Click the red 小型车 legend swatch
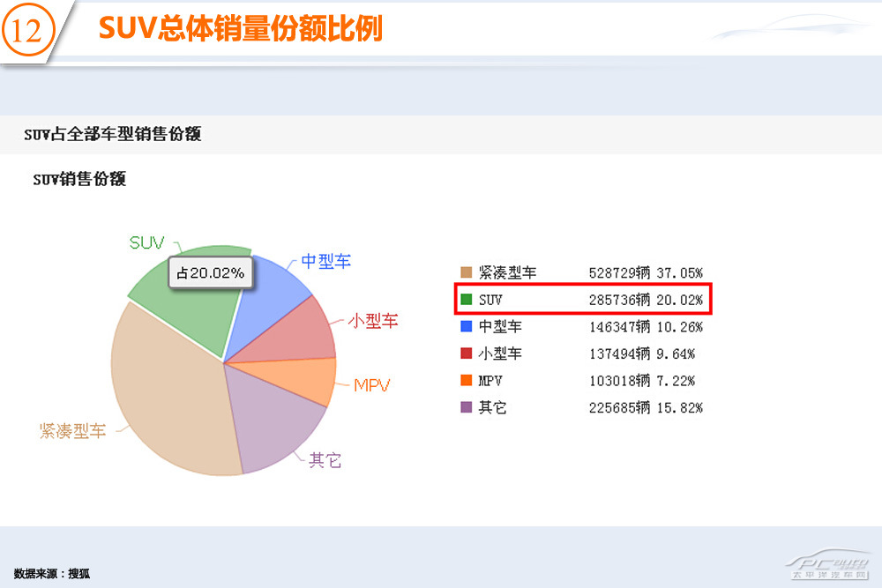The width and height of the screenshot is (882, 588). pyautogui.click(x=467, y=354)
